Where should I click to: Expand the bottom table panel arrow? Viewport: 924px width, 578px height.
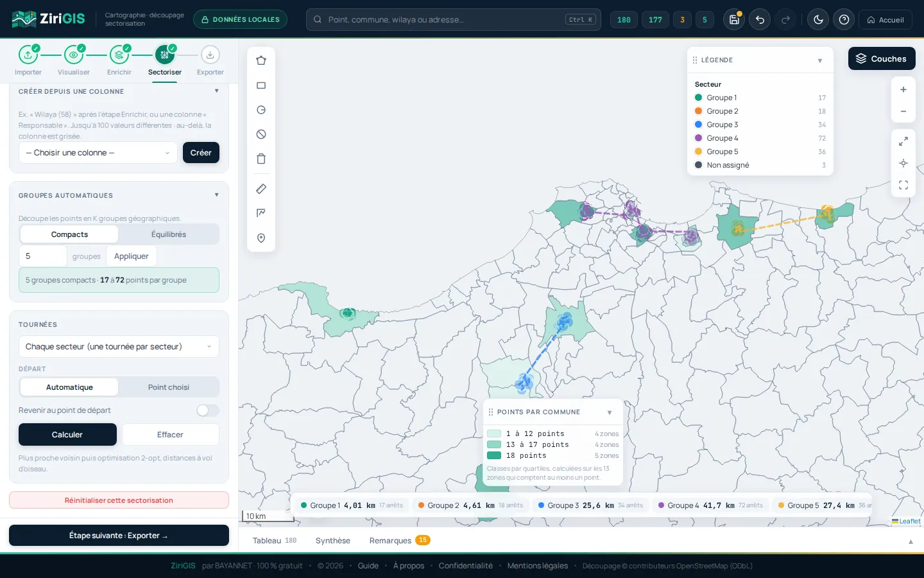911,541
